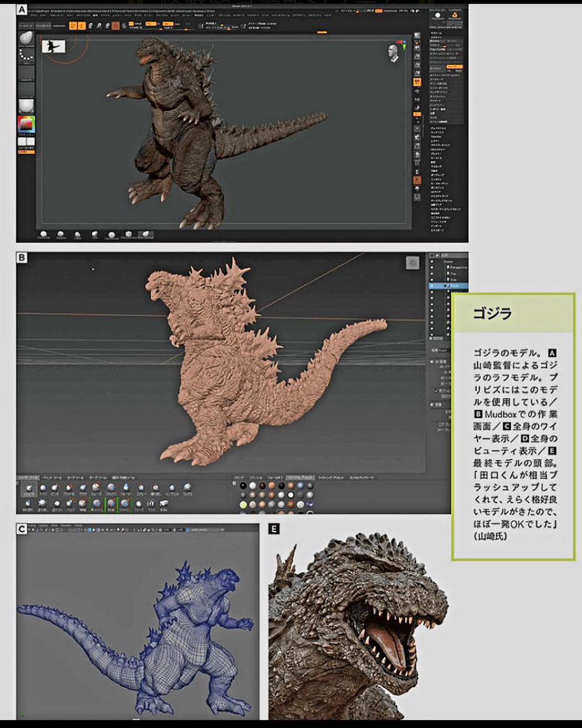Open Mudbox Camera Bookmarks tab
The height and width of the screenshot is (728, 582).
(362, 478)
